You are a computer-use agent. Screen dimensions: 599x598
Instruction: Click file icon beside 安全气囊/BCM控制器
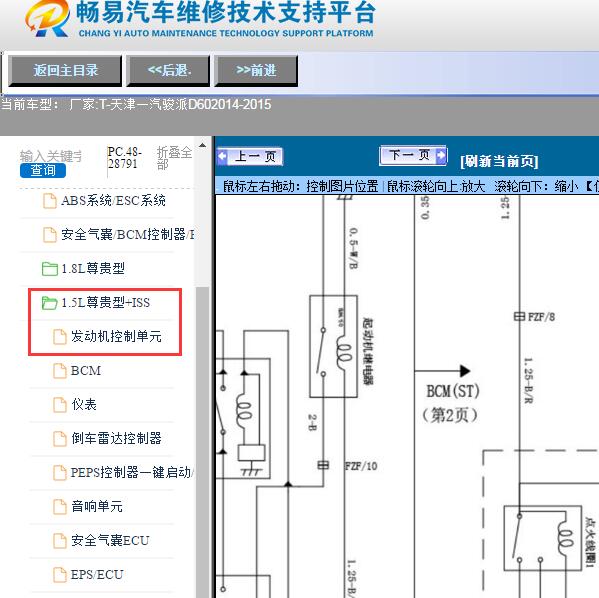point(50,235)
